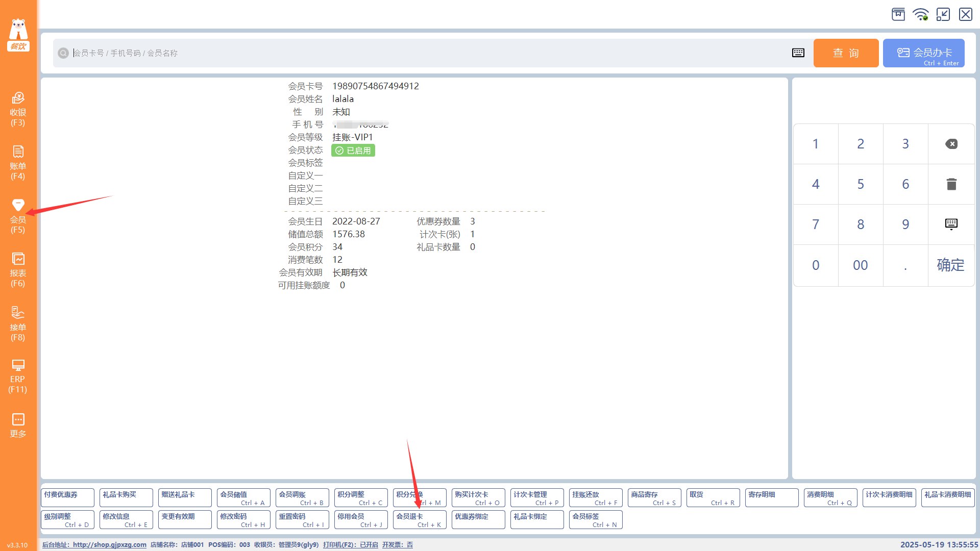Click the keypad backspace delete icon
Screen dimensions: 980x551
951,144
